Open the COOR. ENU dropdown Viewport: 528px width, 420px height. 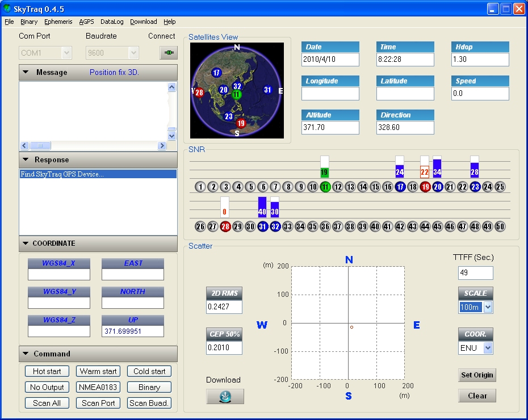pyautogui.click(x=488, y=348)
